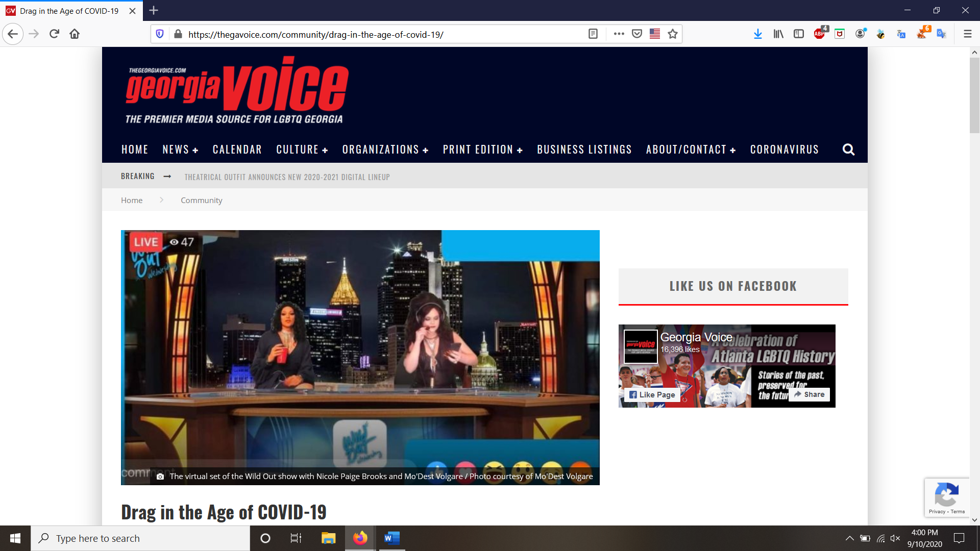Click the vertical page scrollbar thumb
Viewport: 980px width, 551px height.
[x=974, y=95]
